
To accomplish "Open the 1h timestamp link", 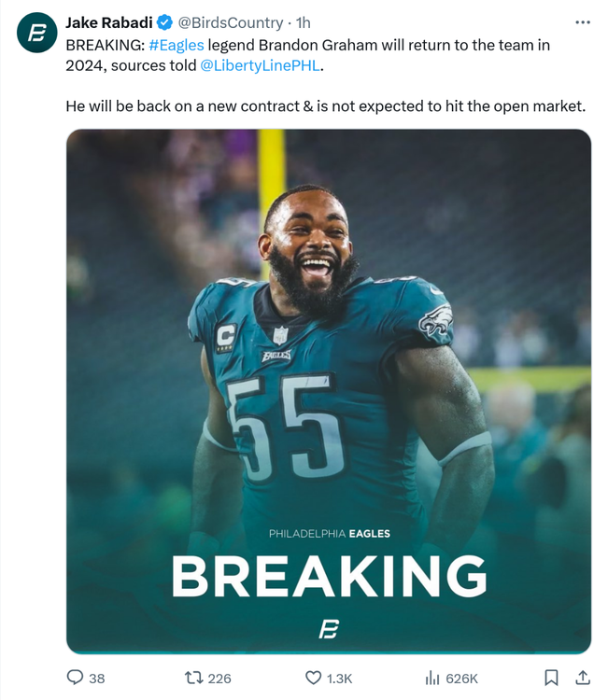I will point(304,22).
